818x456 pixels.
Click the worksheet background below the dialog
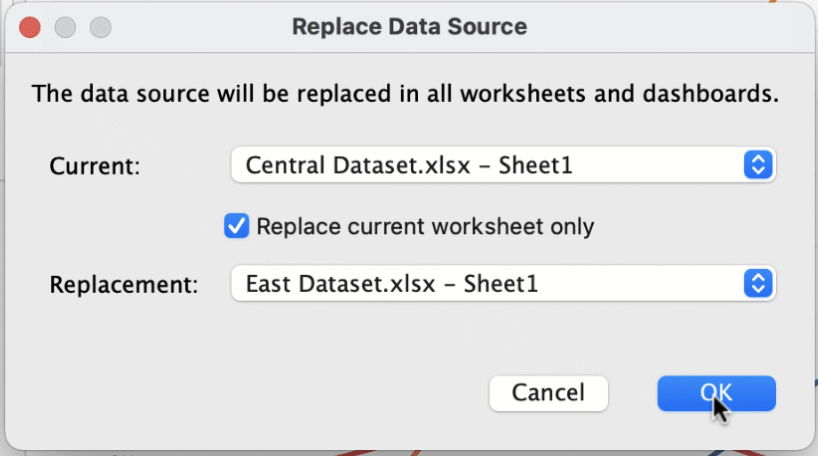(400, 452)
